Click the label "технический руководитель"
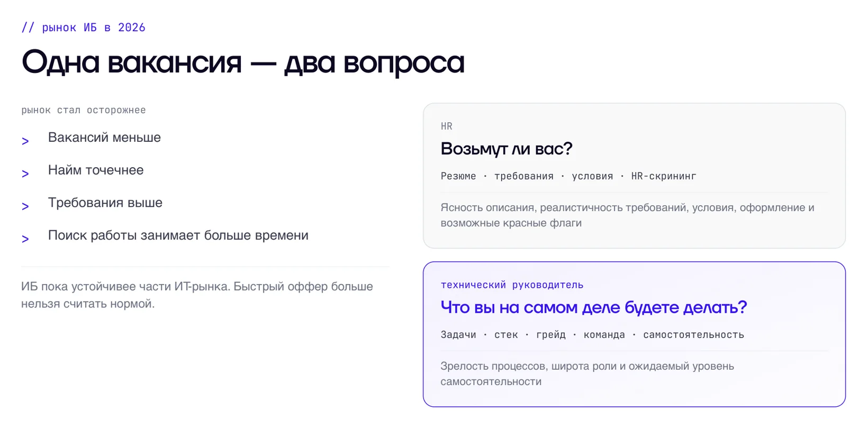Screen dimensions: 868x429 pos(512,285)
